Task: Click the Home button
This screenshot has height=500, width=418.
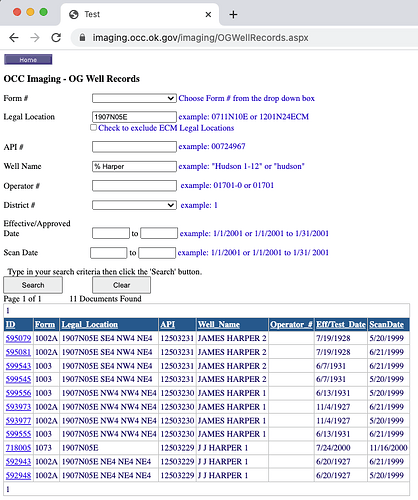Action: pyautogui.click(x=28, y=60)
